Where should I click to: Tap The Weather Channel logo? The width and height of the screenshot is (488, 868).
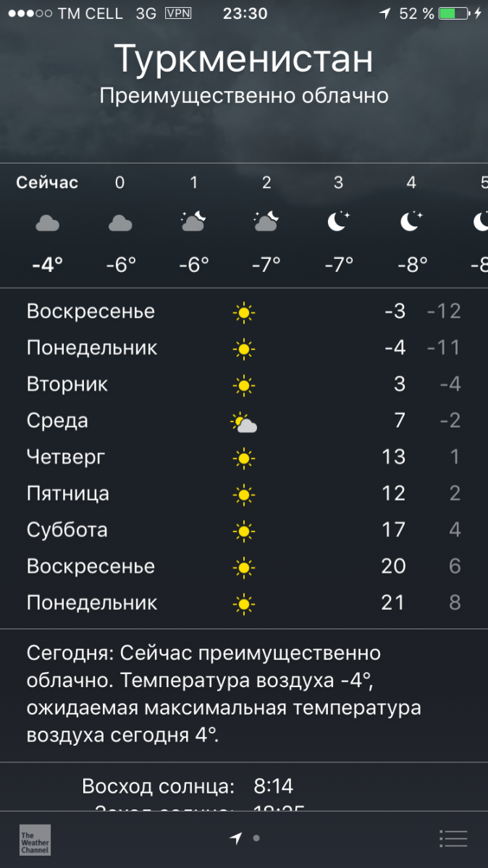coord(35,840)
